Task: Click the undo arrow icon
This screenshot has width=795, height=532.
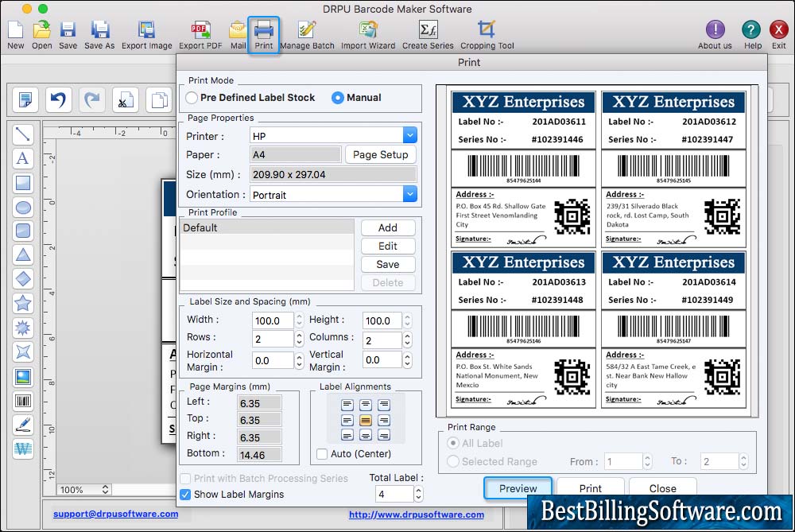Action: click(57, 100)
